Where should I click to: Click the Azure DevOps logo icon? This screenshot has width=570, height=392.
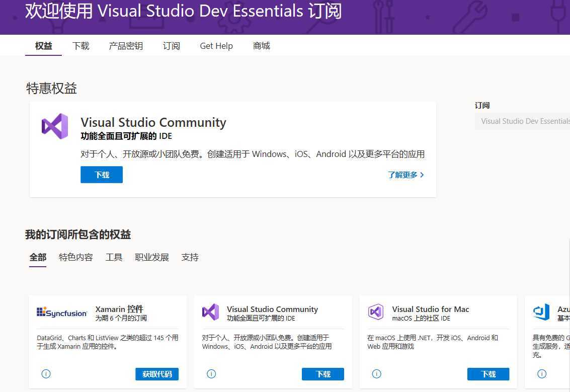[x=541, y=312]
